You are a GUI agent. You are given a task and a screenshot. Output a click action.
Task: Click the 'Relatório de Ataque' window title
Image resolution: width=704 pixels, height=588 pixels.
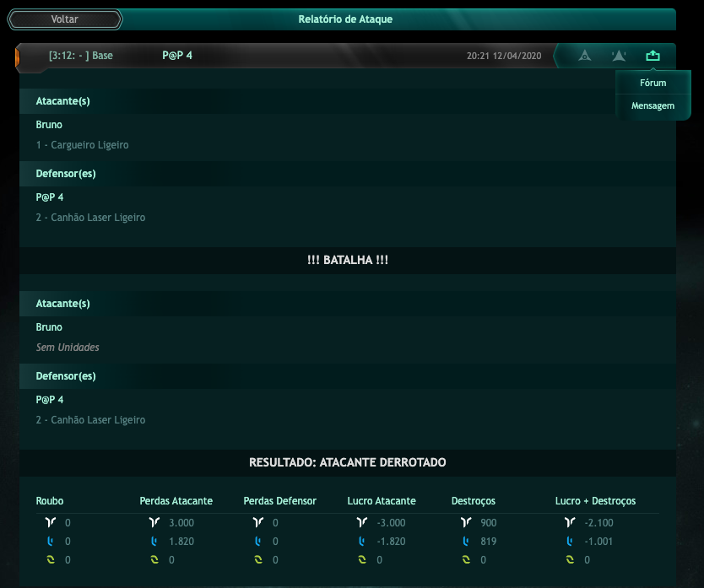pos(345,19)
